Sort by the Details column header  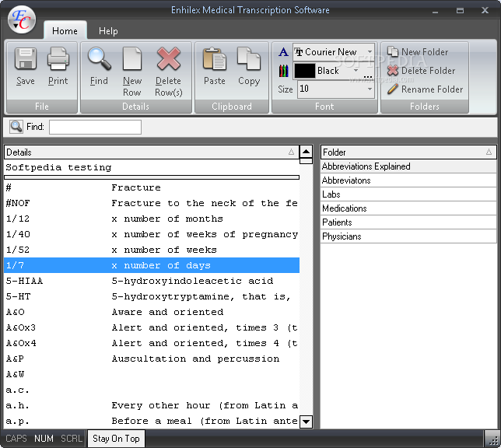[x=152, y=152]
